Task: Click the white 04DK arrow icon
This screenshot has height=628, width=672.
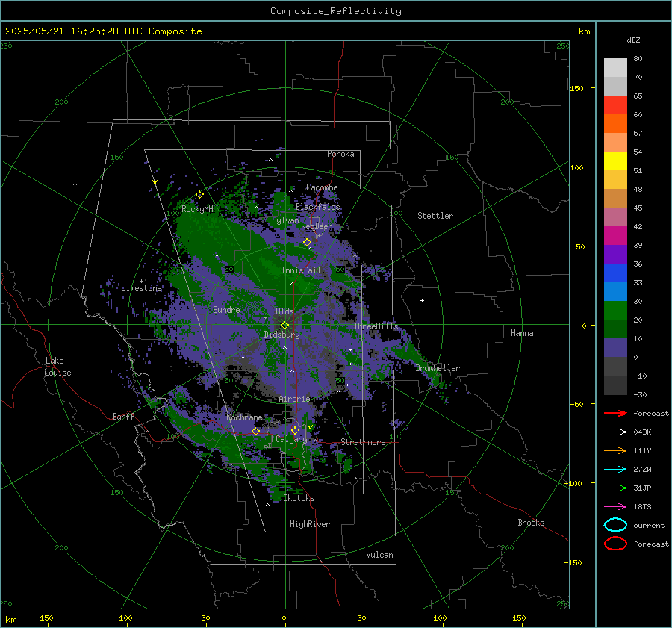Action: (x=615, y=432)
